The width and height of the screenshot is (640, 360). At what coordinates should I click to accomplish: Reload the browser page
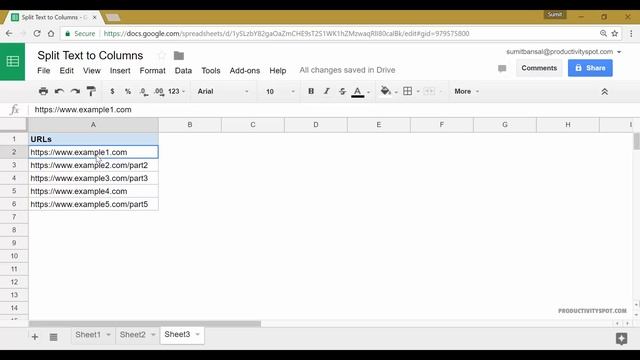37,33
